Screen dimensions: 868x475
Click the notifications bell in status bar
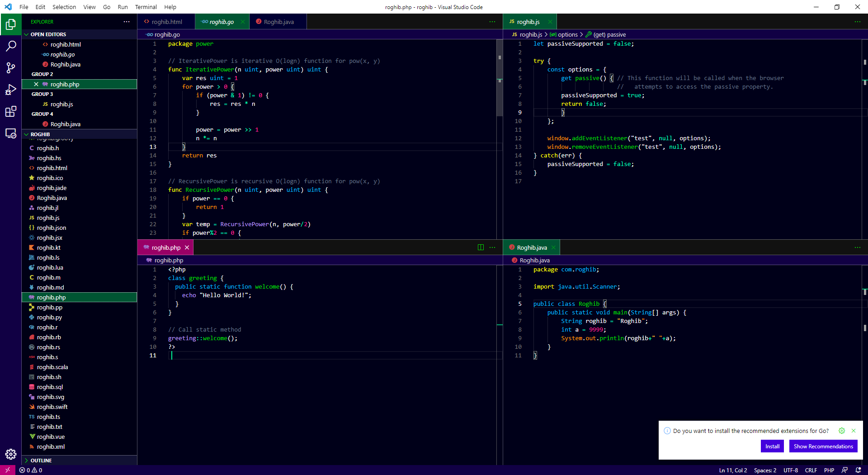[x=858, y=470]
